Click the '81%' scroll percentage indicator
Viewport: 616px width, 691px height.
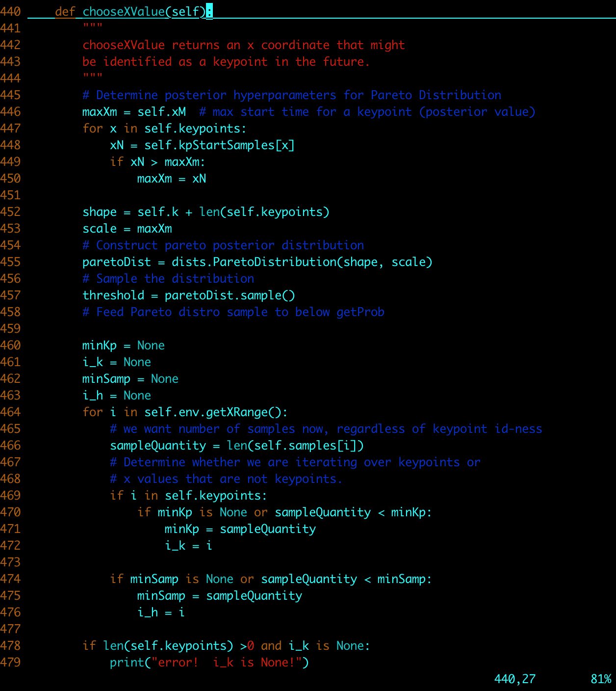pos(601,679)
